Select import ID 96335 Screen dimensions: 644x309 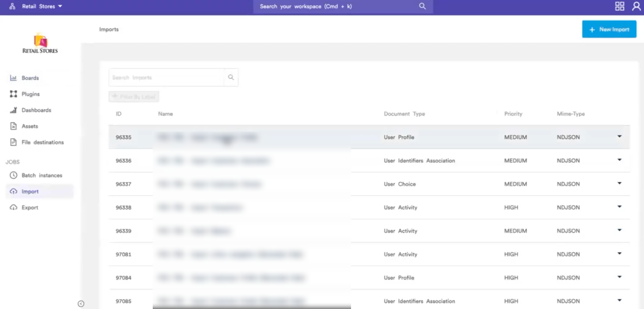(x=123, y=137)
